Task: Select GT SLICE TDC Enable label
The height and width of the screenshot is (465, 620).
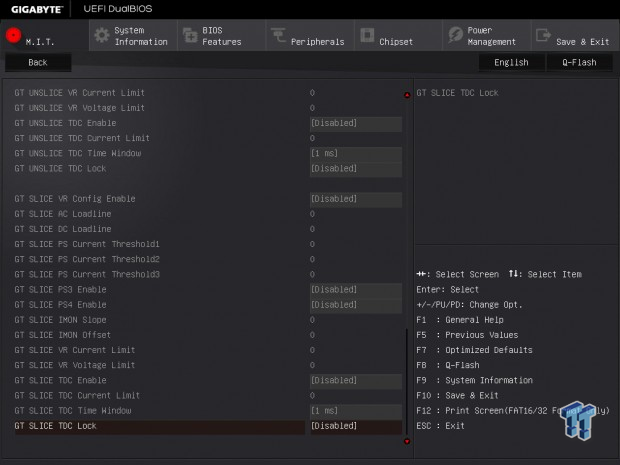Action: [60, 380]
